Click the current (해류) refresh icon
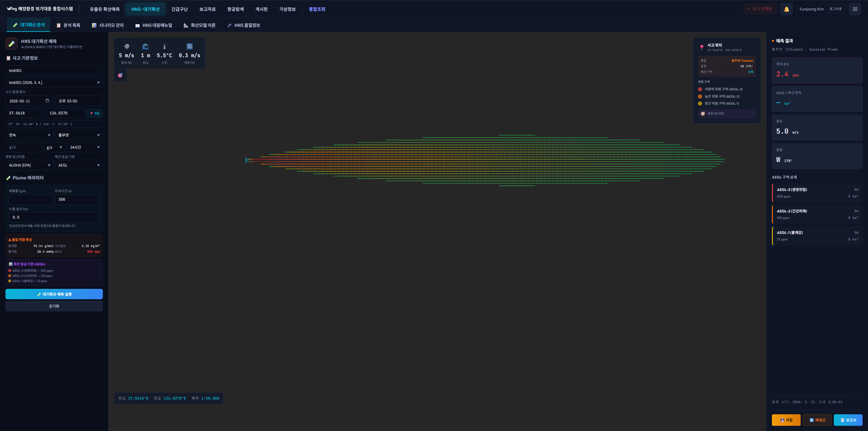868x431 pixels. (189, 47)
